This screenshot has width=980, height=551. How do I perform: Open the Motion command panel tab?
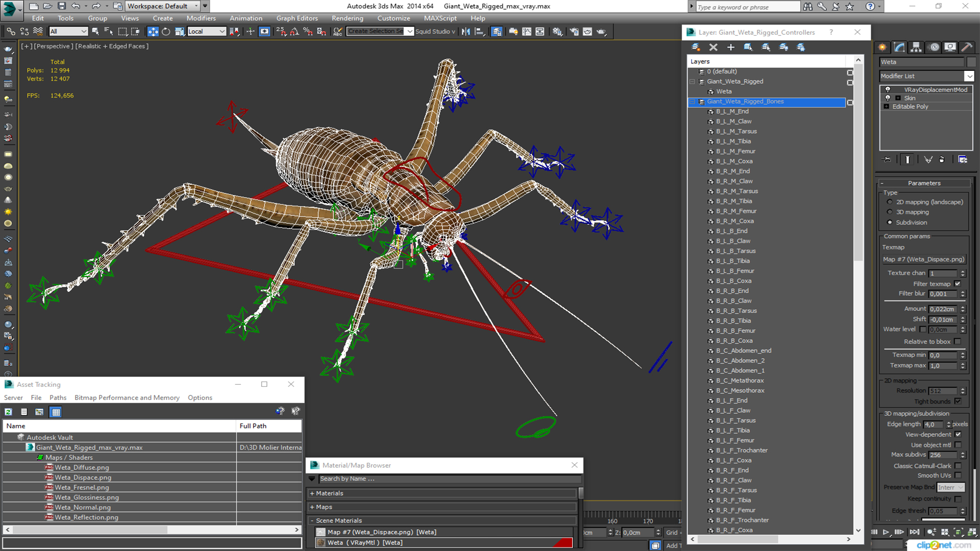(934, 47)
